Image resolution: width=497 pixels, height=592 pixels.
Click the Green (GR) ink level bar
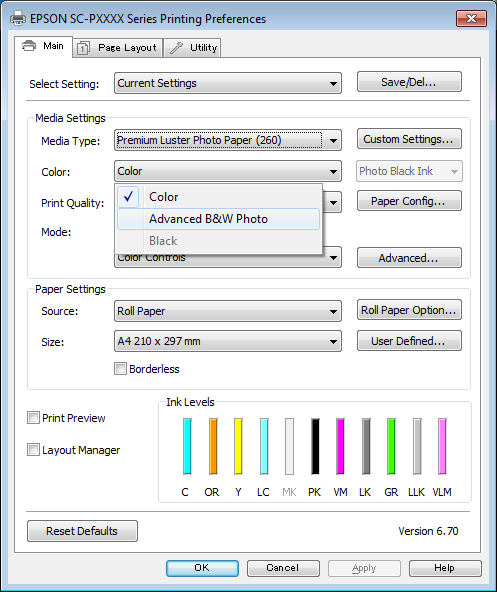point(391,446)
